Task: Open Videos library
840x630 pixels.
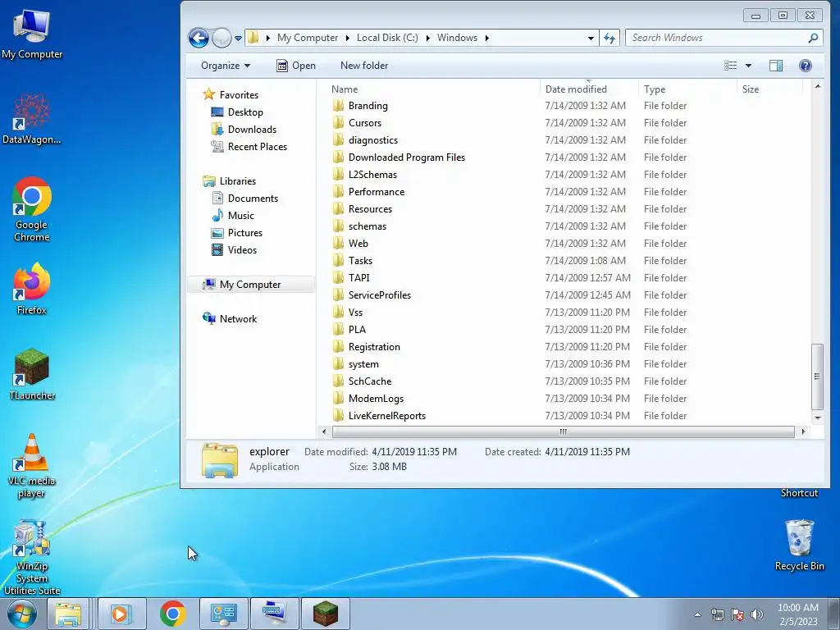Action: [242, 249]
